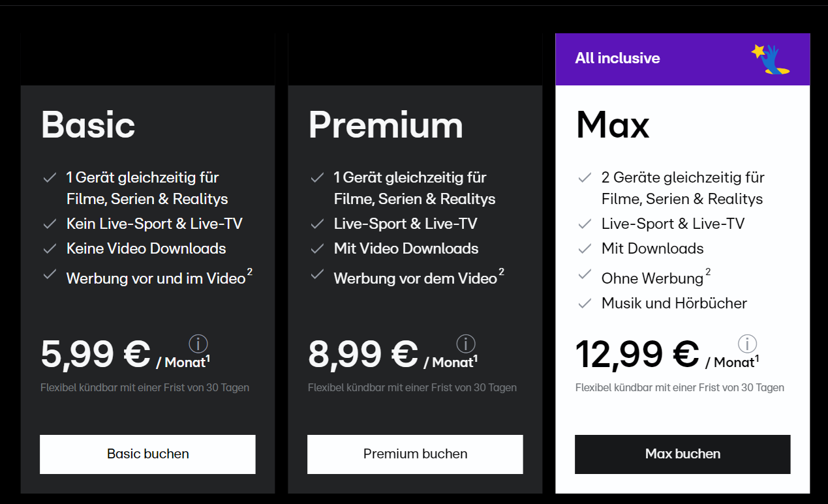Click checkmark next to Ohne Werbung

(x=585, y=274)
